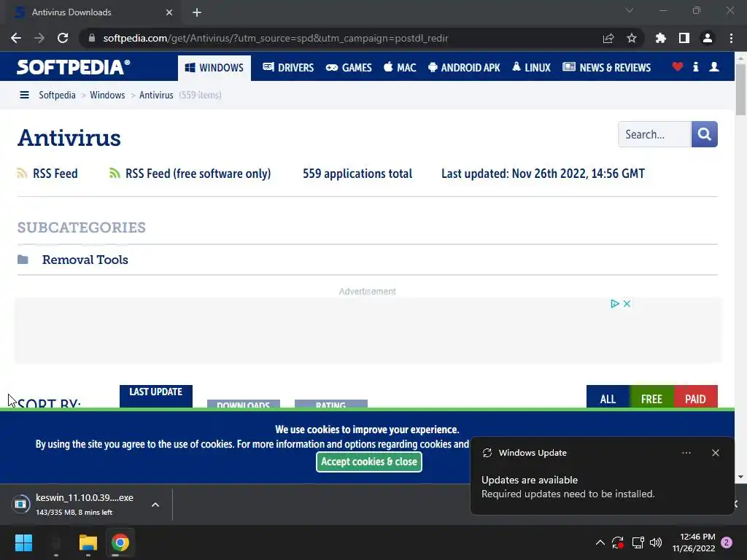Click the red heart icon in Softpedia header
The height and width of the screenshot is (560, 747).
pyautogui.click(x=678, y=66)
